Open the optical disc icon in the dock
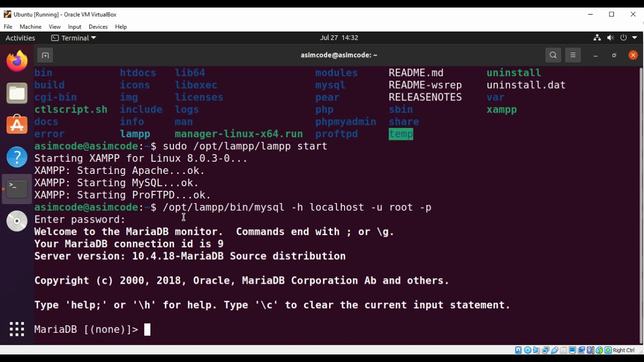The height and width of the screenshot is (362, 644). click(x=17, y=221)
